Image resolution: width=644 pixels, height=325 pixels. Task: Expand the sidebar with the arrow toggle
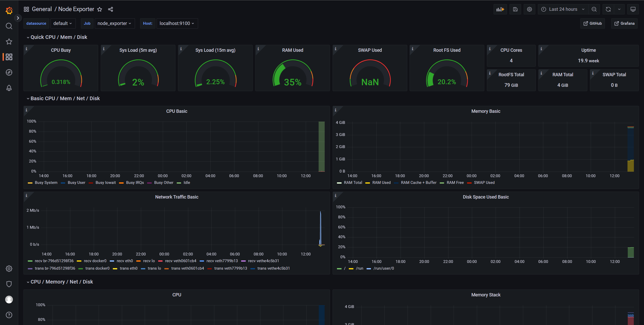click(18, 18)
